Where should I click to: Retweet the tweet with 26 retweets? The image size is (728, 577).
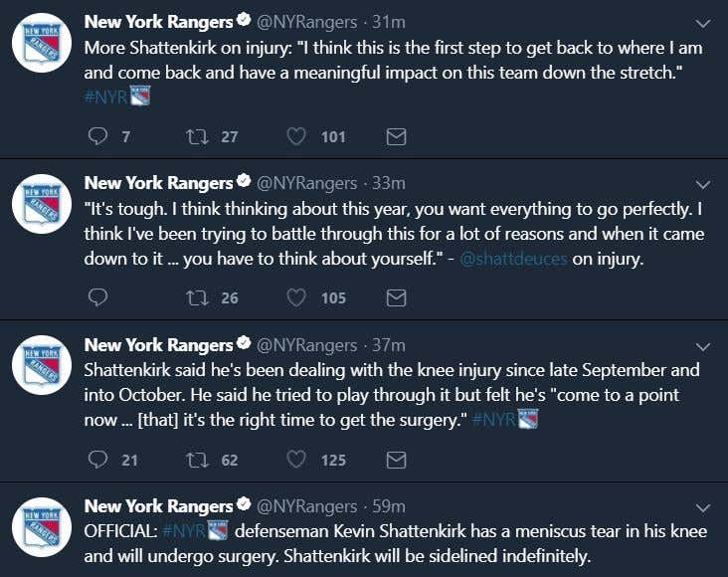pos(196,297)
